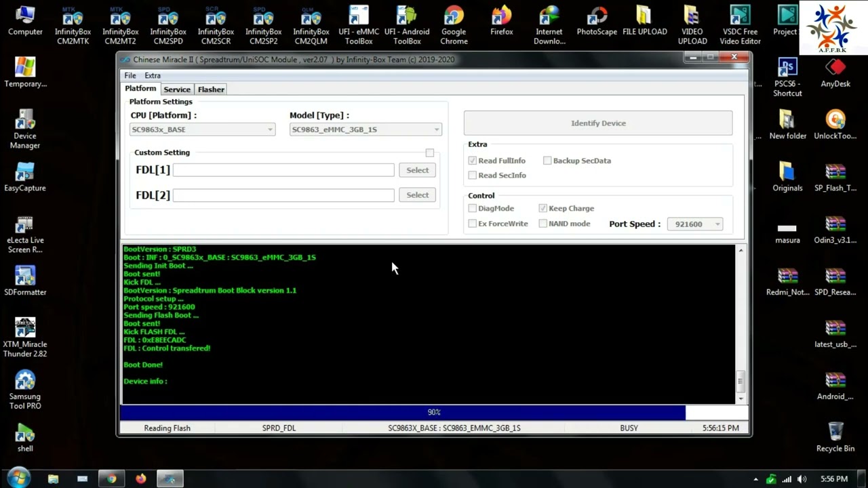Open Recycle Bin icon
This screenshot has height=488, width=868.
(x=835, y=437)
